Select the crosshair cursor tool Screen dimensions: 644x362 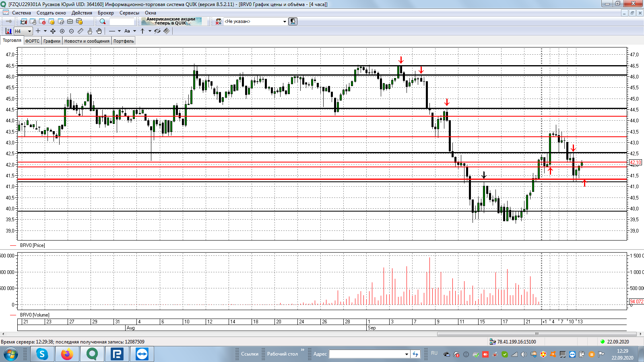[x=38, y=31]
